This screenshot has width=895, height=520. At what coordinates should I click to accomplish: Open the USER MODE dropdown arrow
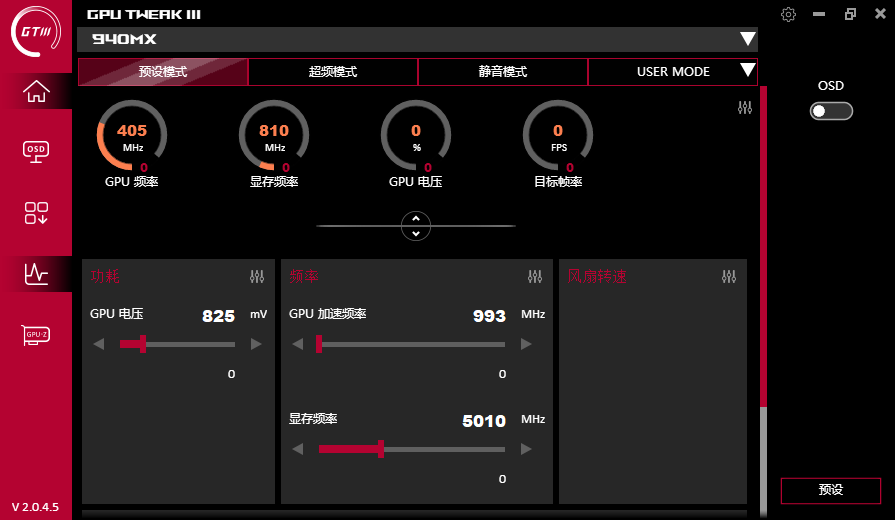click(748, 70)
